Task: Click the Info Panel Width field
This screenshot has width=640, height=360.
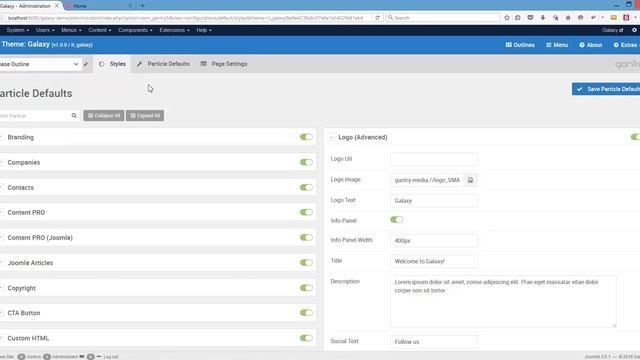Action: (x=433, y=240)
